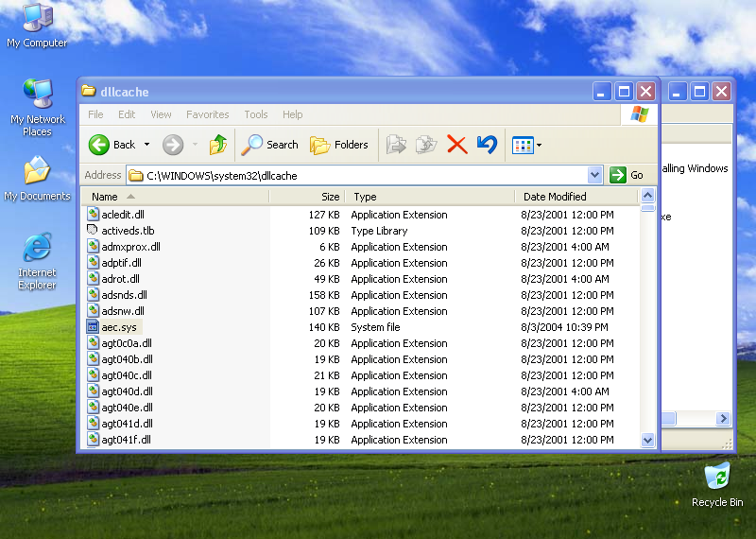
Task: Click the Move To toolbar icon
Action: (396, 145)
